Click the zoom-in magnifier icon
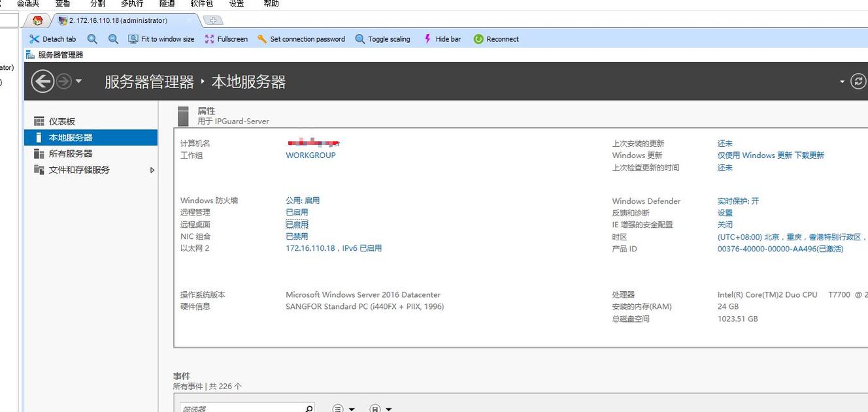The width and height of the screenshot is (868, 412). 92,39
